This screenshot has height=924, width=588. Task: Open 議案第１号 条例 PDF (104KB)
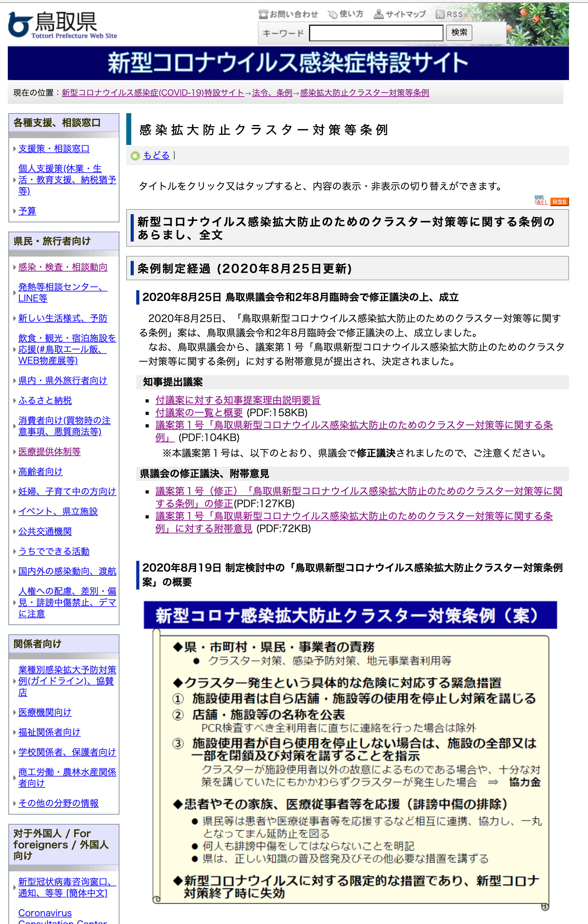tap(354, 431)
